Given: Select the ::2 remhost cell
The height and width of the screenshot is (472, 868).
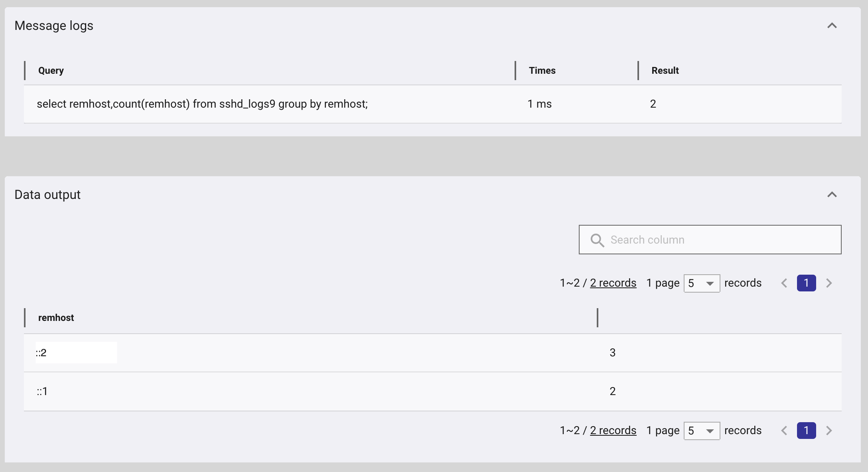Looking at the screenshot, I should coord(41,353).
